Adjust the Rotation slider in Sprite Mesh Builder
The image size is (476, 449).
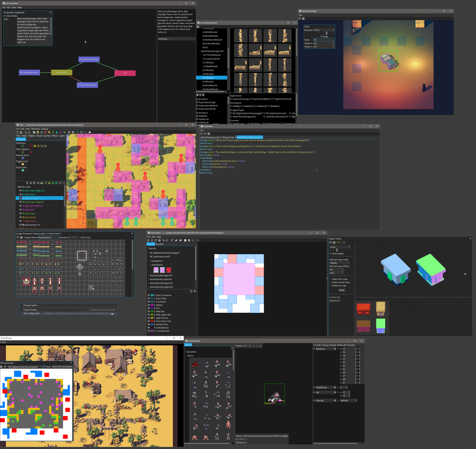[326, 33]
